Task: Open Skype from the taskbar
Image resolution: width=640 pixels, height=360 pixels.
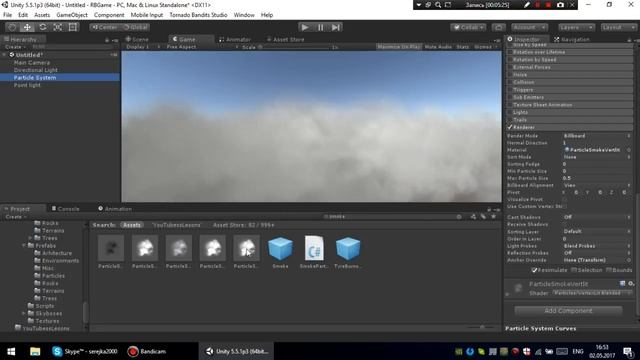Action: (85, 351)
